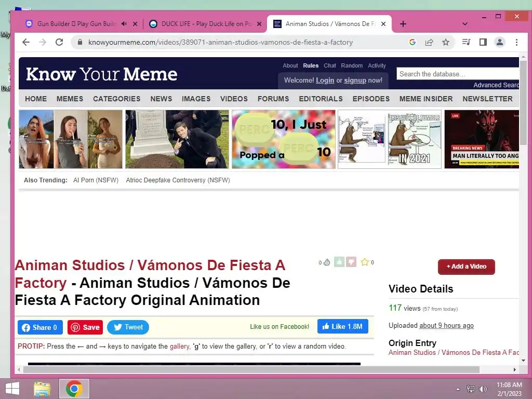
Task: Open the media control playlist icon
Action: click(x=466, y=42)
